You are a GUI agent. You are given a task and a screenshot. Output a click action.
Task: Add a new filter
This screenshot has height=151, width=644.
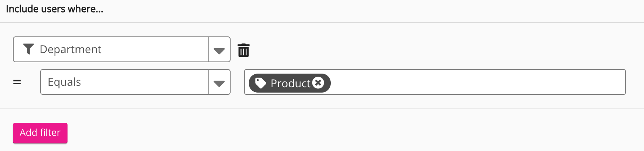point(40,133)
